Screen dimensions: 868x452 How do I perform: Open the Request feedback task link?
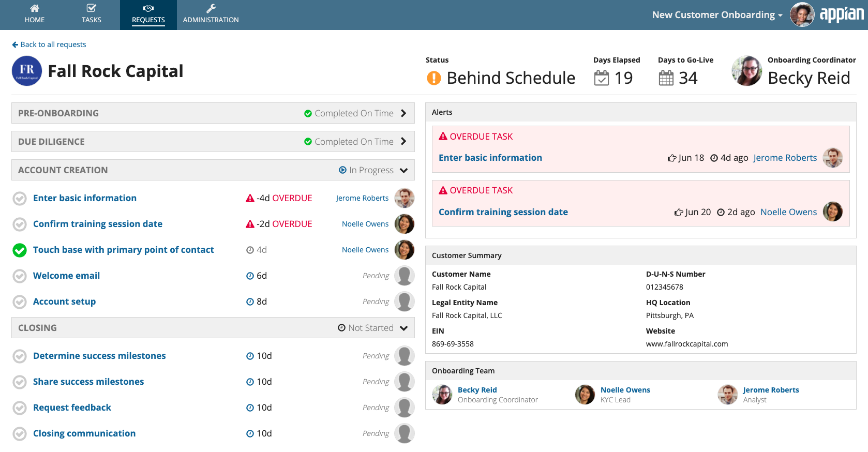72,408
